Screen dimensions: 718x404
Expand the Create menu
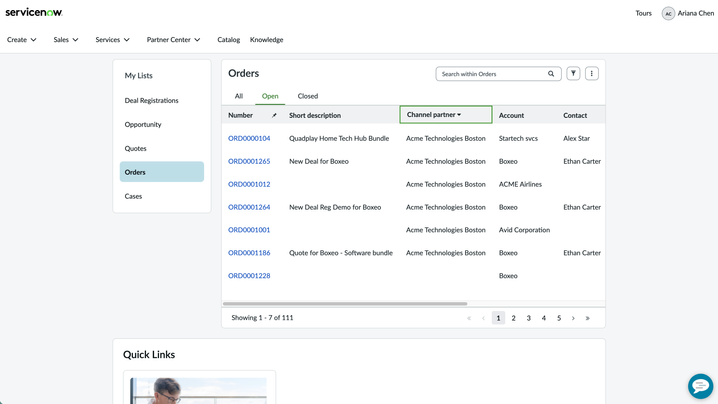click(22, 40)
